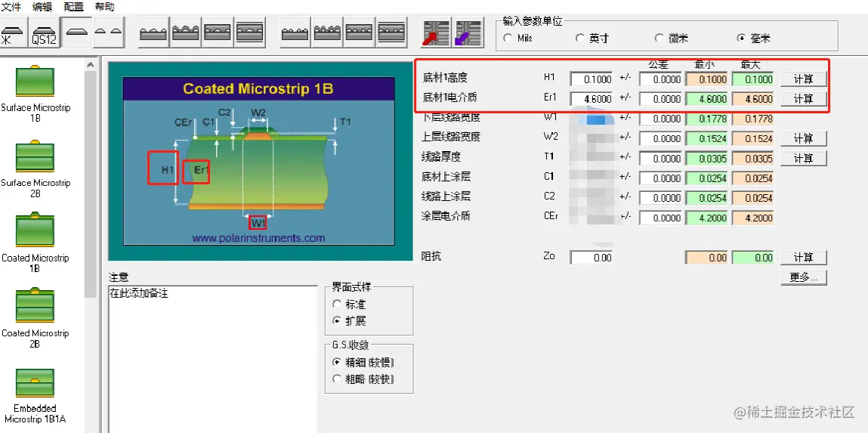Choose the three-bump embedded coplanar structure icon
868x433 pixels.
click(218, 33)
